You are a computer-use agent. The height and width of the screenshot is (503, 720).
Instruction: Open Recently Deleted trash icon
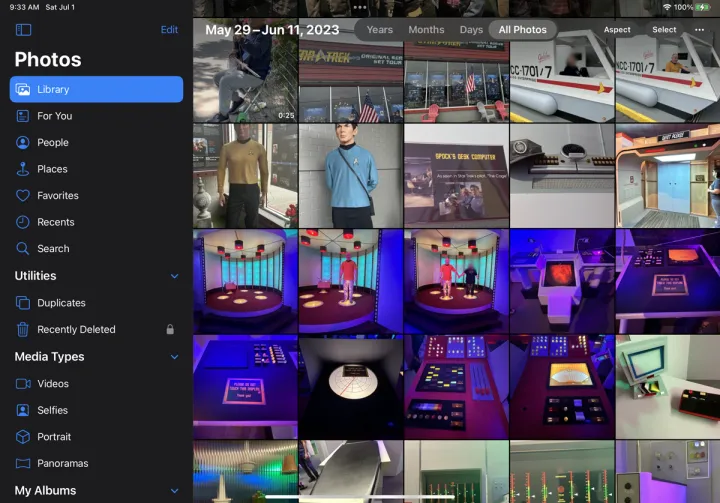pos(23,330)
